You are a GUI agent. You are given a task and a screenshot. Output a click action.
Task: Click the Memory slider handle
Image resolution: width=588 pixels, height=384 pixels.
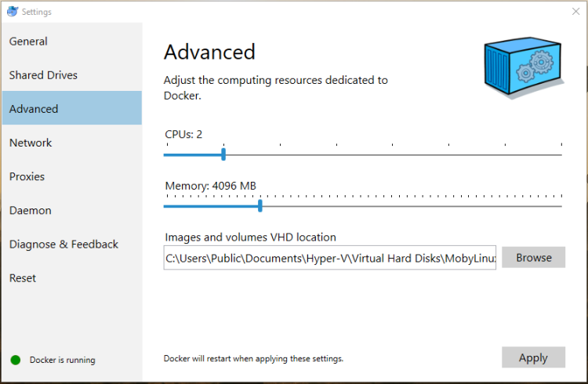(x=260, y=206)
